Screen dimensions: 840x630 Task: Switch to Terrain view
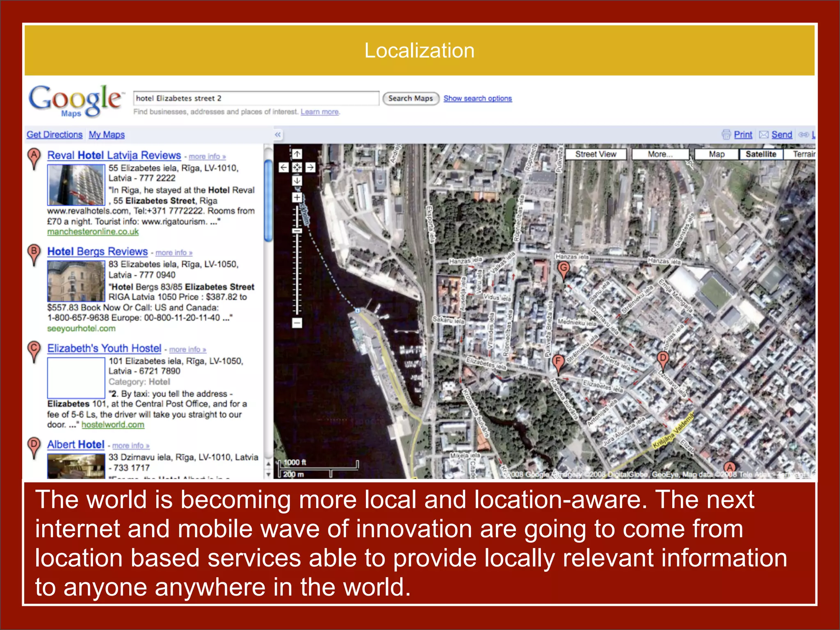tap(799, 154)
